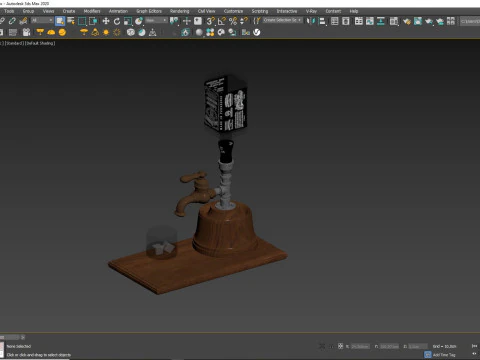480x360 pixels.
Task: Open the Tools menu
Action: click(x=9, y=11)
